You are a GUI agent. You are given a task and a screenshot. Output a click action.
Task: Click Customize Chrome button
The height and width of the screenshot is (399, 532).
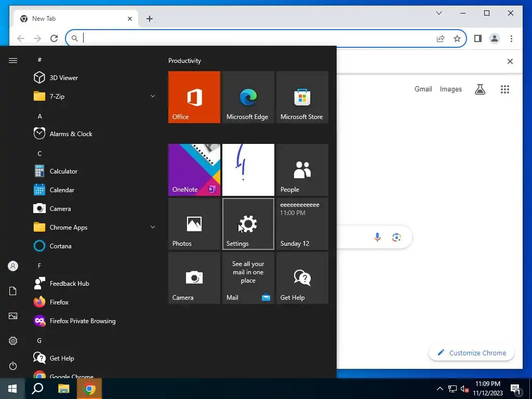coord(471,353)
